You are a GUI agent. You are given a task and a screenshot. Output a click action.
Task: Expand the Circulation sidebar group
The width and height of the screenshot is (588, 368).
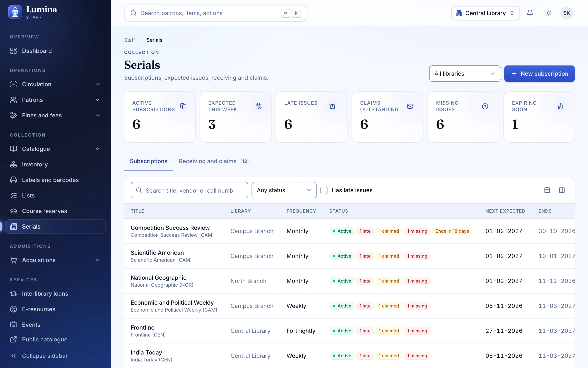point(55,84)
